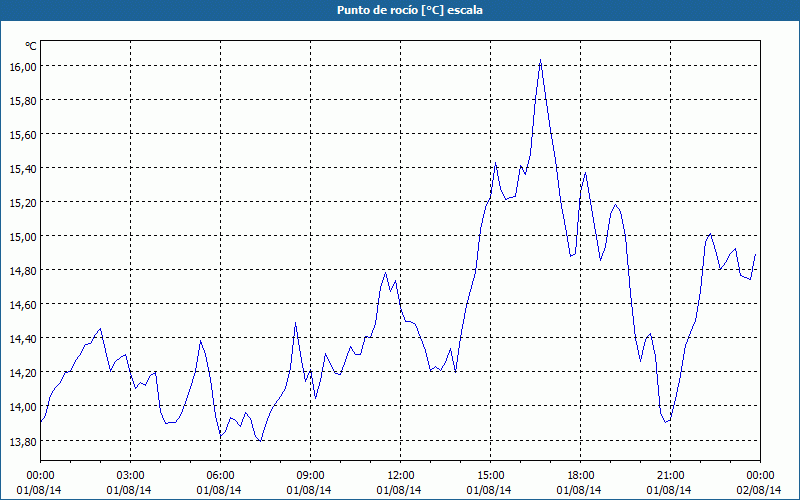Screen dimensions: 800x500
Task: Select the 14,00 y-axis value
Action: (x=23, y=407)
